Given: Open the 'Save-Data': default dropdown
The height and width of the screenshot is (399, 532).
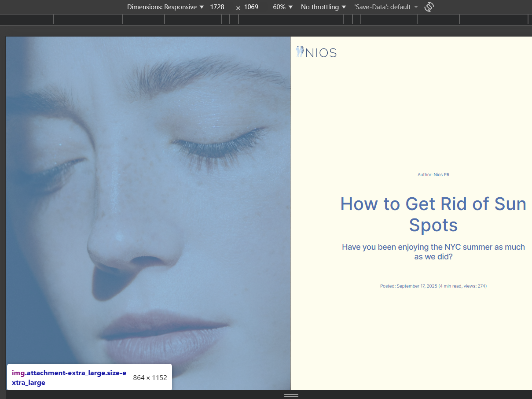Looking at the screenshot, I should [x=386, y=7].
